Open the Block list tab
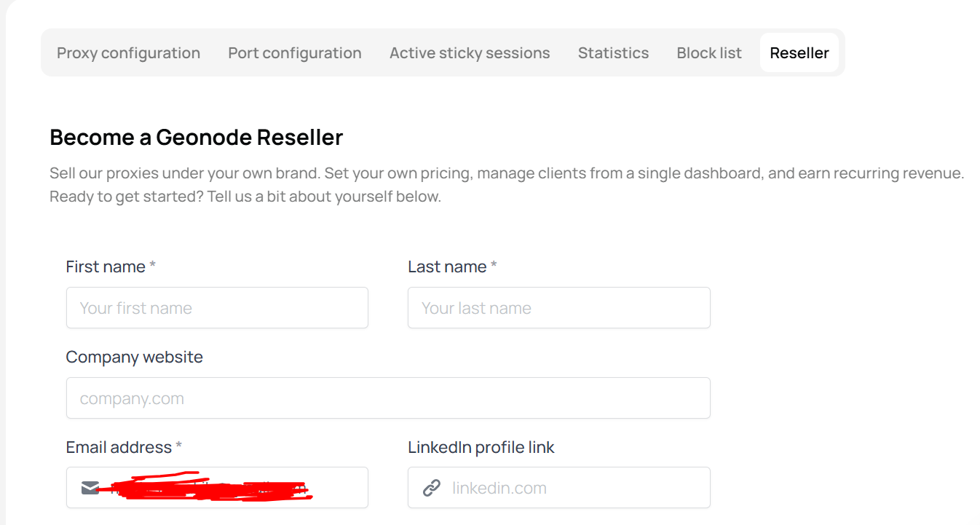 pyautogui.click(x=709, y=53)
